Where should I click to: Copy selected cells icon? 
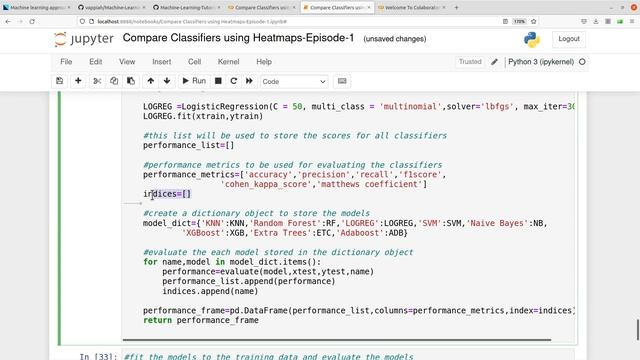pyautogui.click(x=114, y=81)
